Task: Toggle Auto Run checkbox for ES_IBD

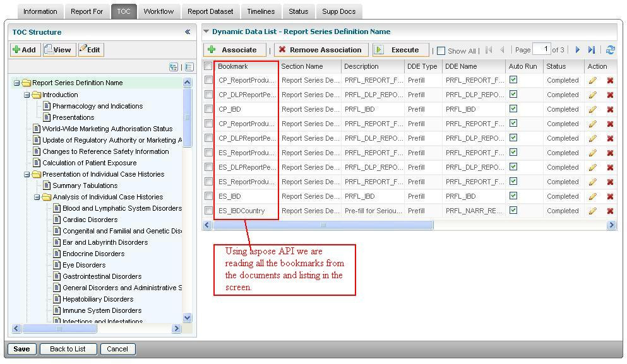Action: click(x=513, y=196)
